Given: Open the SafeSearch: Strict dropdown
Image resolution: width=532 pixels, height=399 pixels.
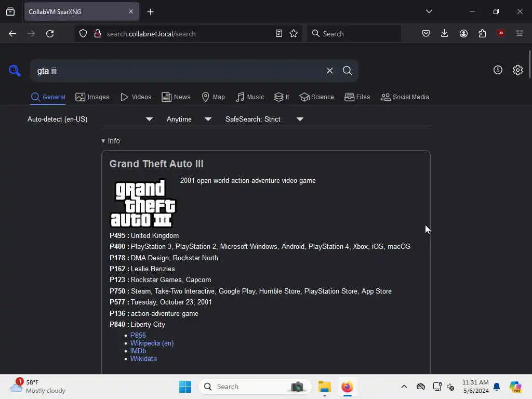Looking at the screenshot, I should click(264, 119).
